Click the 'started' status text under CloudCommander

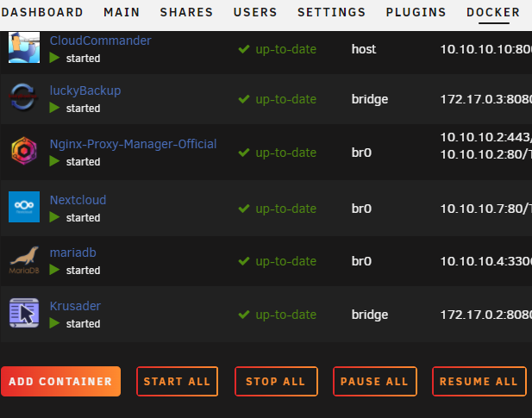coord(83,59)
